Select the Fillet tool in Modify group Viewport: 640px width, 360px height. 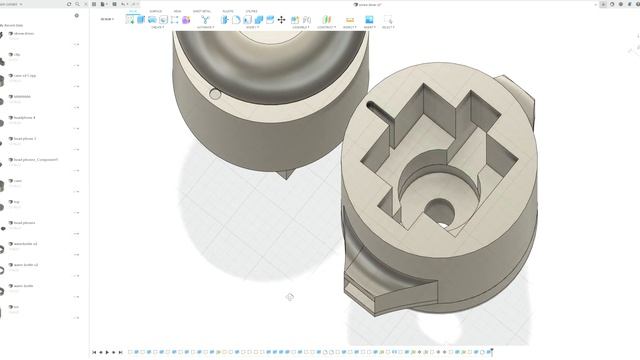236,20
